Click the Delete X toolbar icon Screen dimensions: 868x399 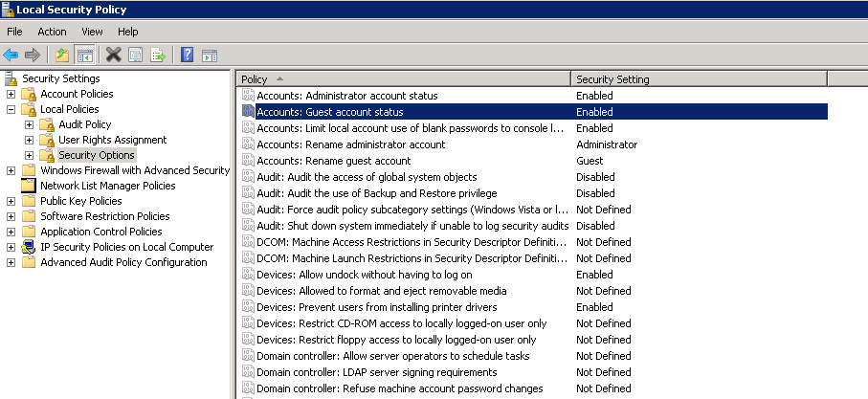[x=114, y=55]
